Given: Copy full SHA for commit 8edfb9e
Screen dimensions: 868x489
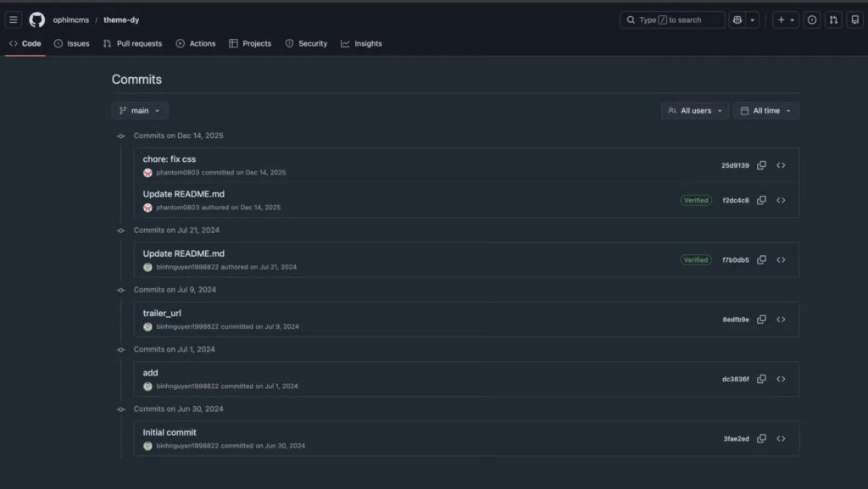Looking at the screenshot, I should [x=761, y=320].
